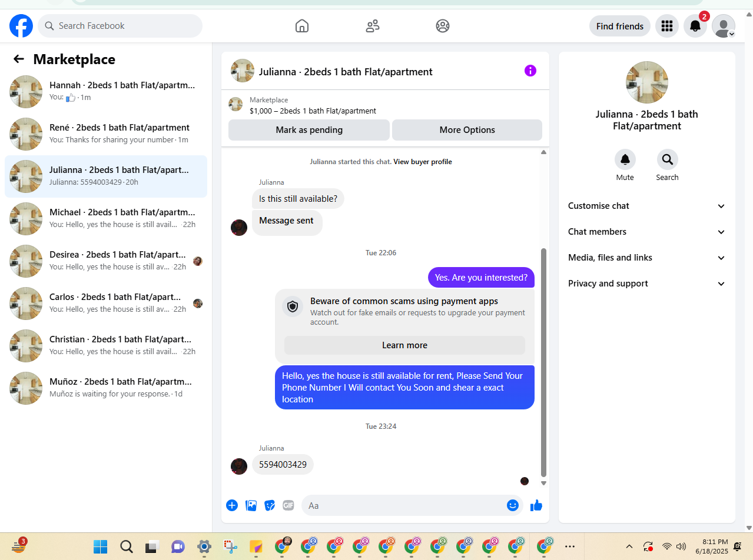Click the chat scrollbar up arrow
The width and height of the screenshot is (753, 560).
(543, 152)
